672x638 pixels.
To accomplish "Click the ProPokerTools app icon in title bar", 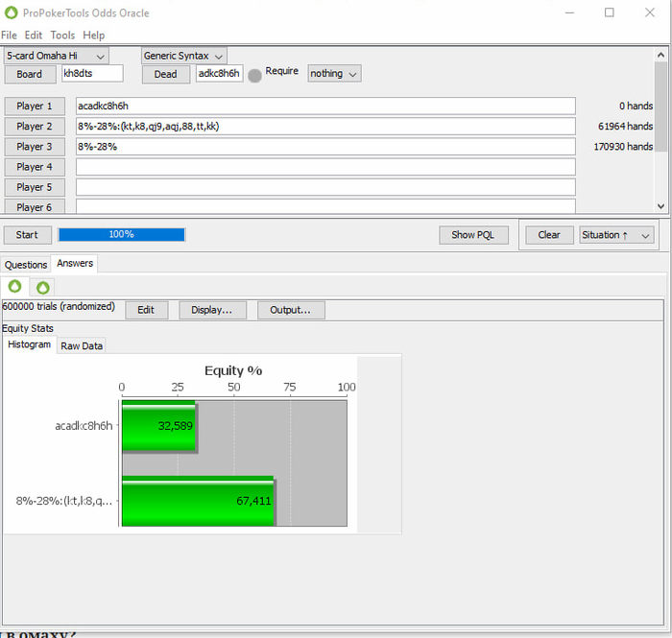I will tap(12, 12).
